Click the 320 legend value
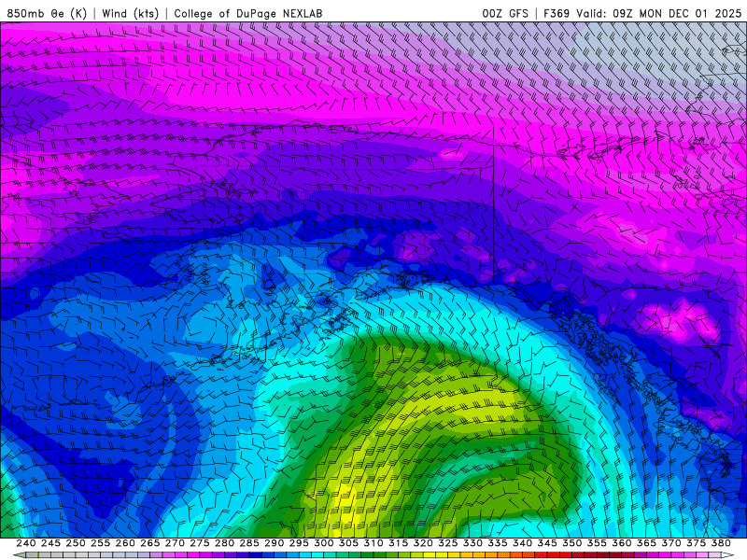Viewport: 747px width, 560px height. (423, 543)
